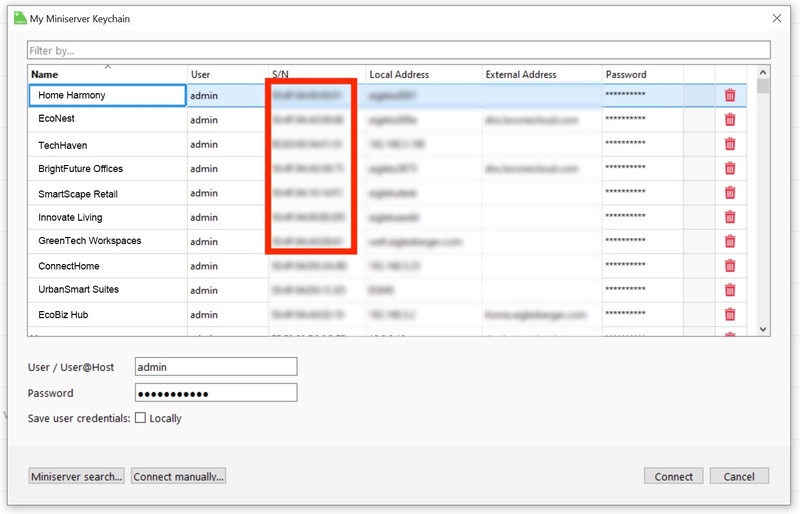Delete BrightFuture Offices entry via trash icon
The height and width of the screenshot is (514, 800).
click(730, 168)
